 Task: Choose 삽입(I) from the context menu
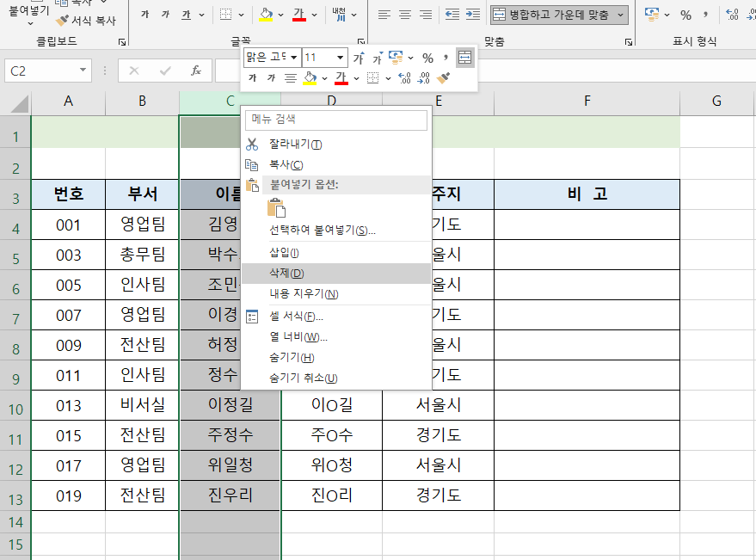[x=335, y=252]
